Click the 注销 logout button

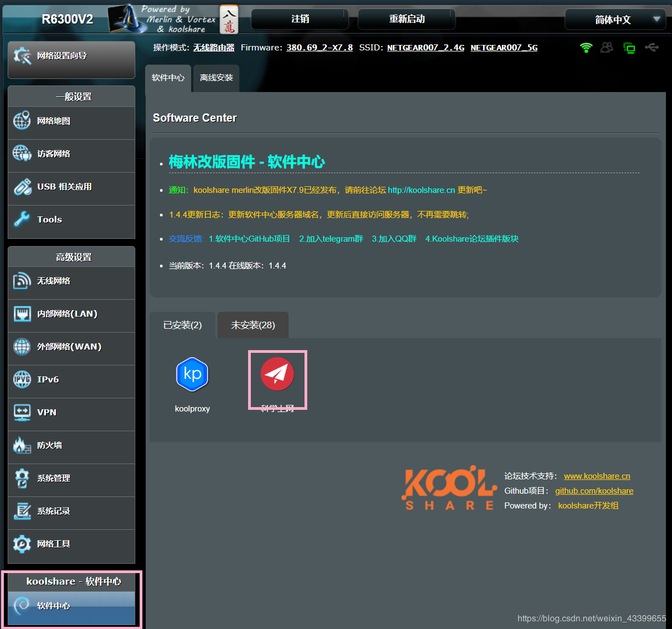[x=299, y=19]
